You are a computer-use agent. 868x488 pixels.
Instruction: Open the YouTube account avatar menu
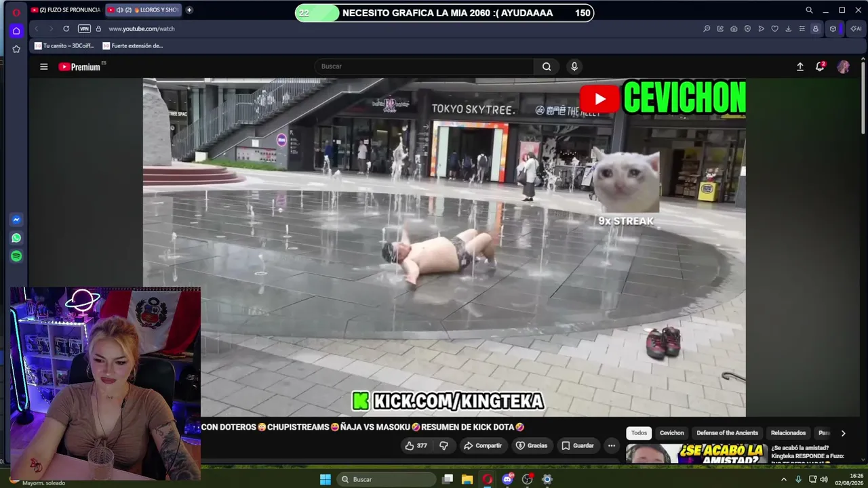(844, 66)
